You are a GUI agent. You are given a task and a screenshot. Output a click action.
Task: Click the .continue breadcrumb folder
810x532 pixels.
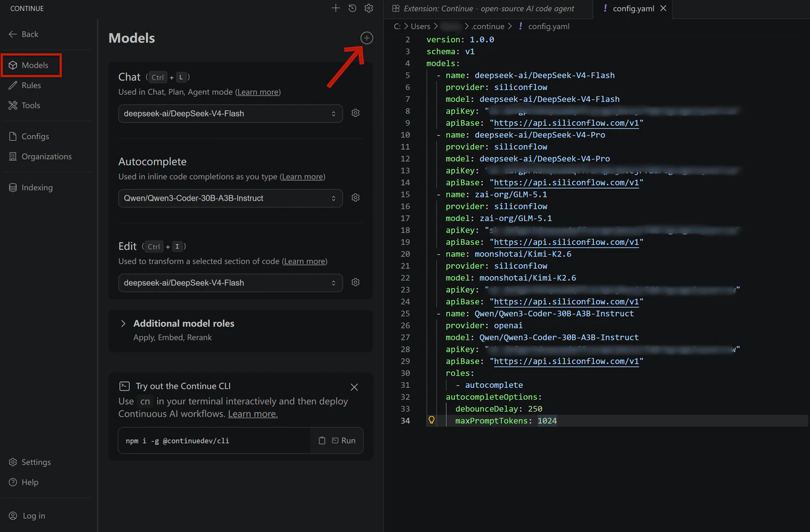pos(488,27)
